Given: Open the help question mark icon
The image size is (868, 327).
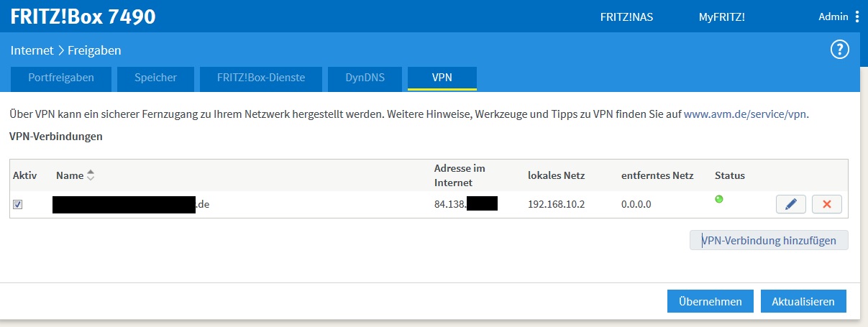Looking at the screenshot, I should [x=840, y=50].
